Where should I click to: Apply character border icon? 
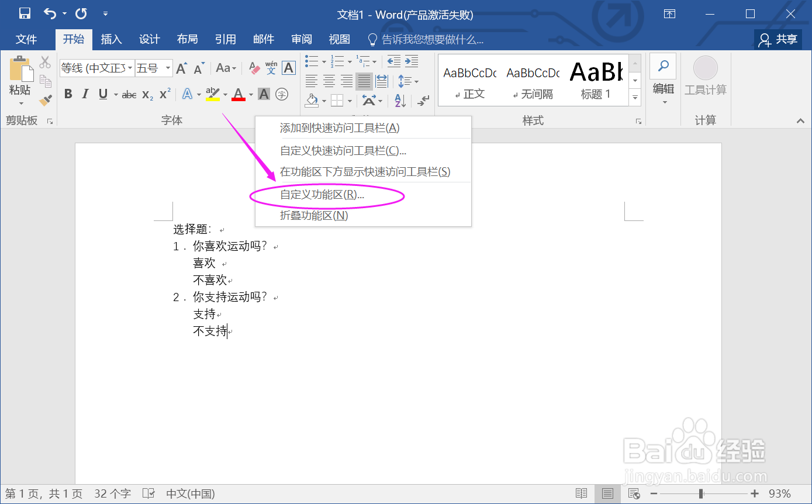289,68
